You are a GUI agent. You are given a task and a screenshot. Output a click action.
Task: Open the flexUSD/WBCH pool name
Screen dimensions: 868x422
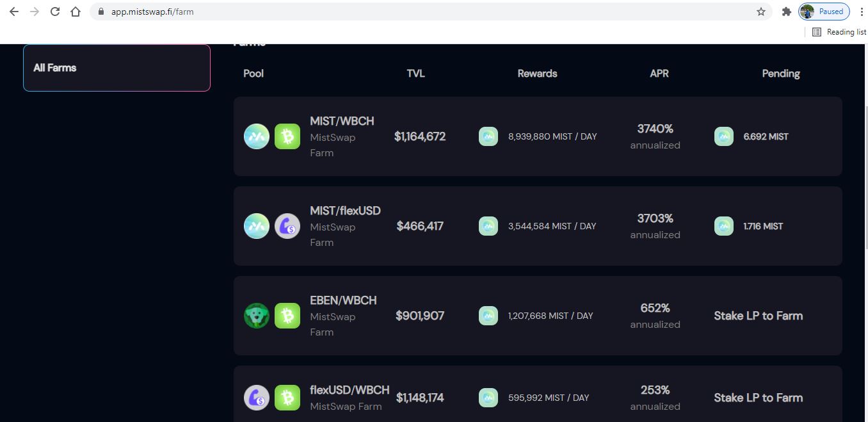350,390
